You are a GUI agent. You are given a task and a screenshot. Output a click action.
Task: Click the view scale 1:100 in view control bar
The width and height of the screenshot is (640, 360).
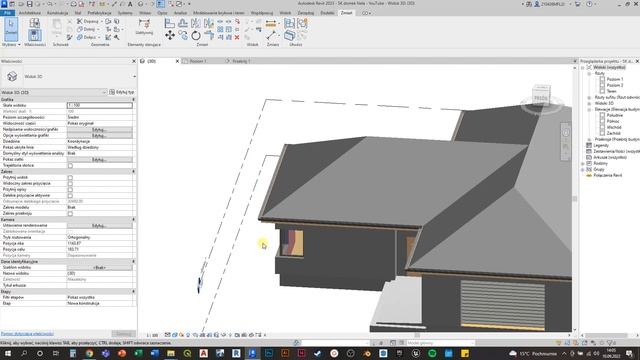[153, 336]
